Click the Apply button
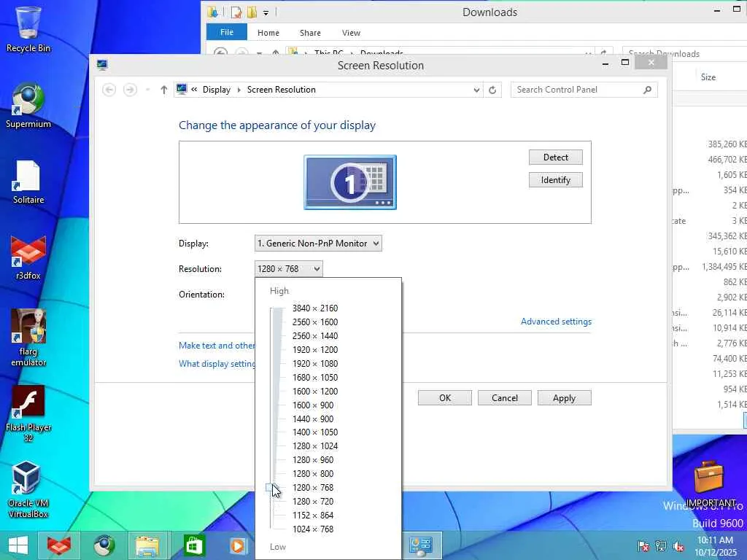This screenshot has width=747, height=560. pyautogui.click(x=564, y=398)
